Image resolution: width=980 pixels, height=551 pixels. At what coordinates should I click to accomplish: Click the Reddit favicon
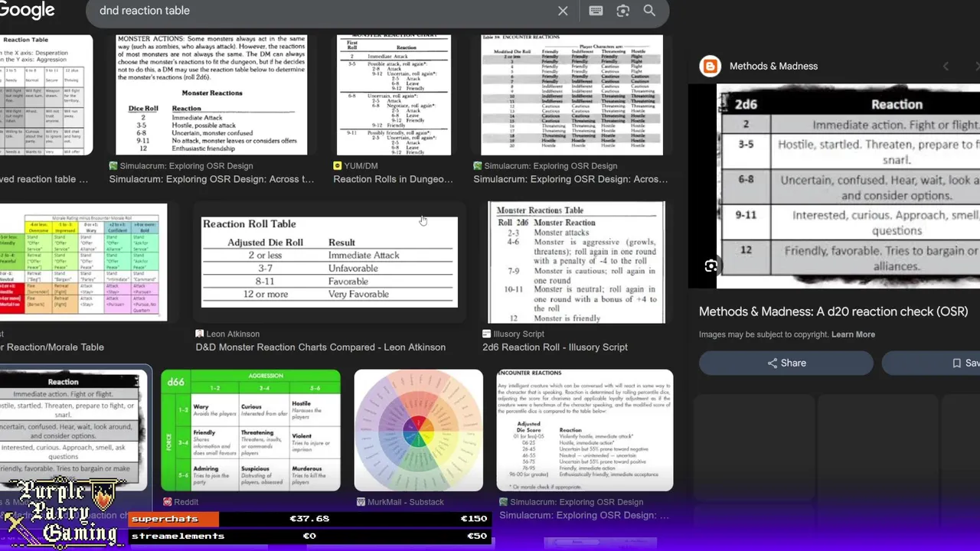click(x=167, y=502)
